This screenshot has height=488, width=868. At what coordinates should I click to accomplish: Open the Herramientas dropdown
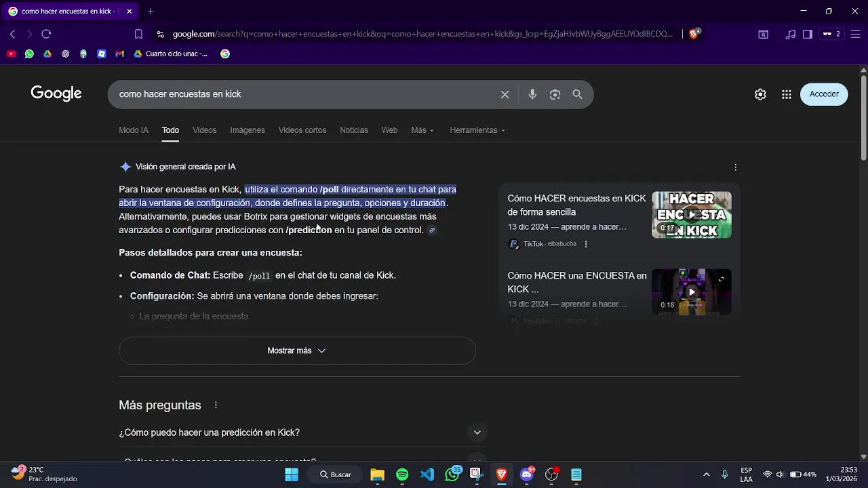point(477,130)
